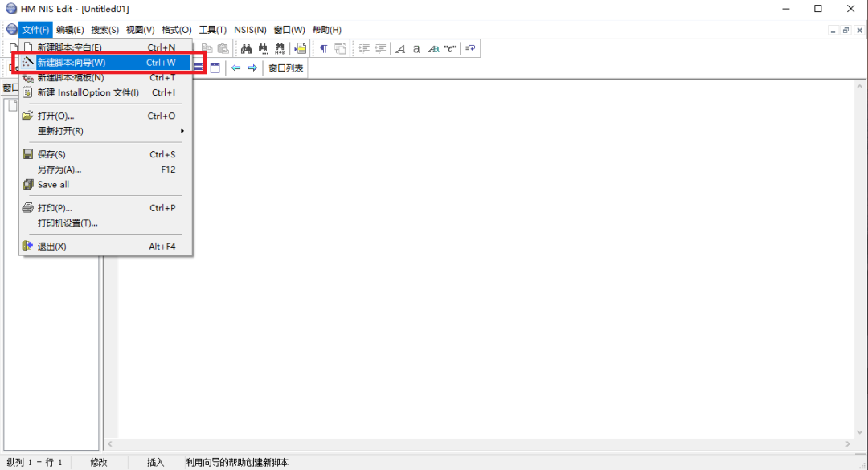Click 打印机设置(T)... menu entry
Viewport: 868px width, 470px height.
tap(68, 223)
